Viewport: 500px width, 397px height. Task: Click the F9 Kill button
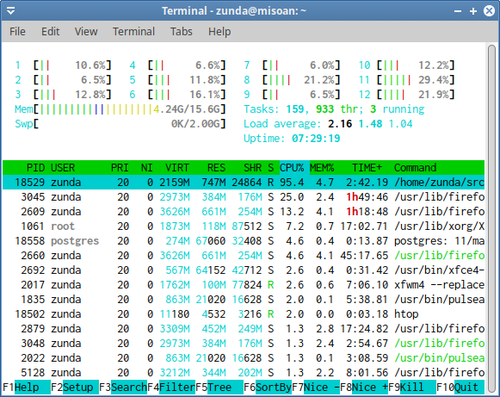click(412, 387)
